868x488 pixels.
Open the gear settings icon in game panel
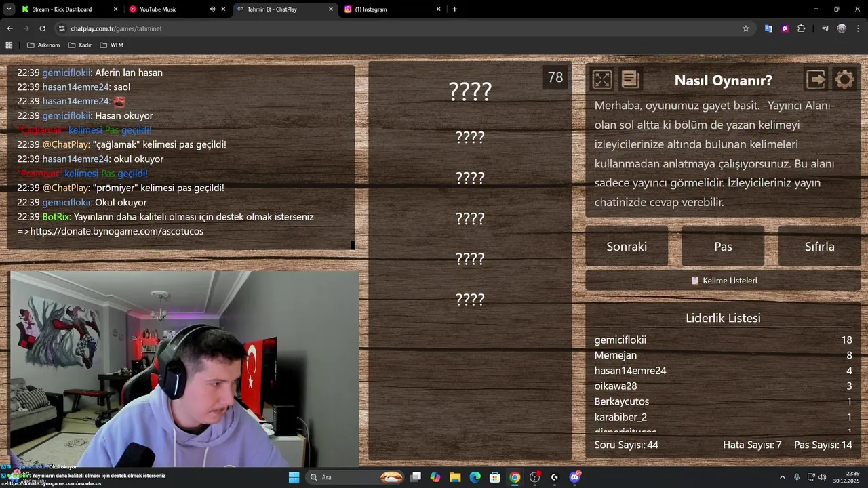point(844,80)
